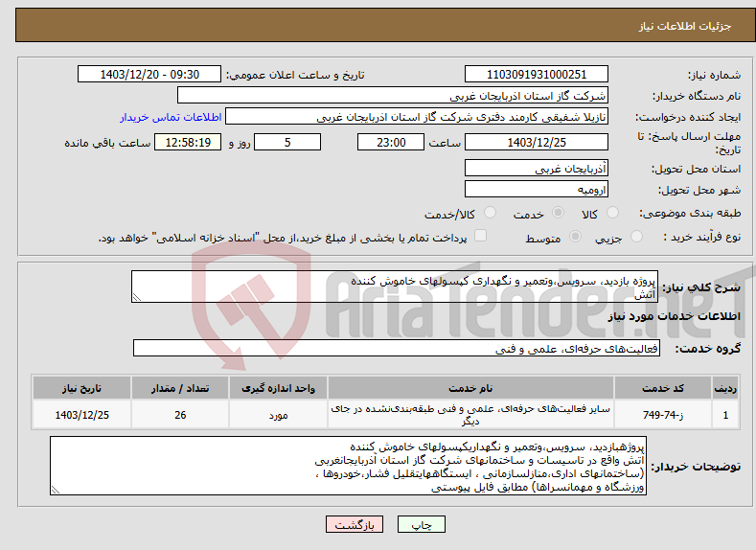Click the گروه خدمت field

pos(397,348)
